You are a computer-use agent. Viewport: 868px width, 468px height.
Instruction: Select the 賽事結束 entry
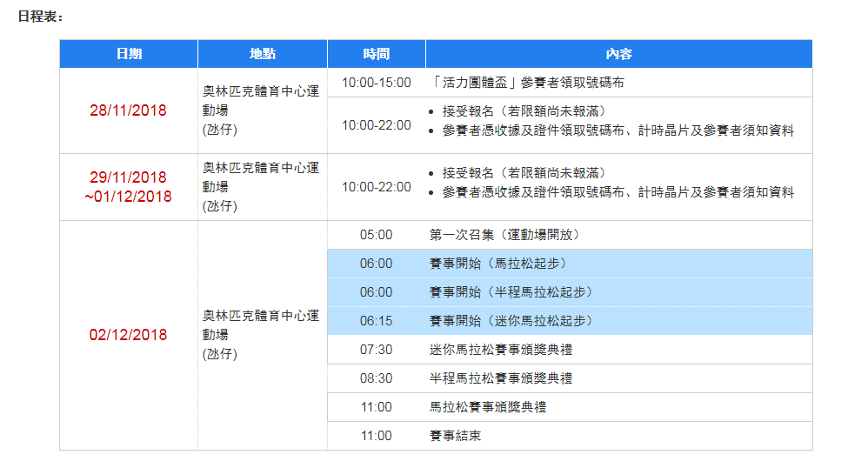(456, 436)
